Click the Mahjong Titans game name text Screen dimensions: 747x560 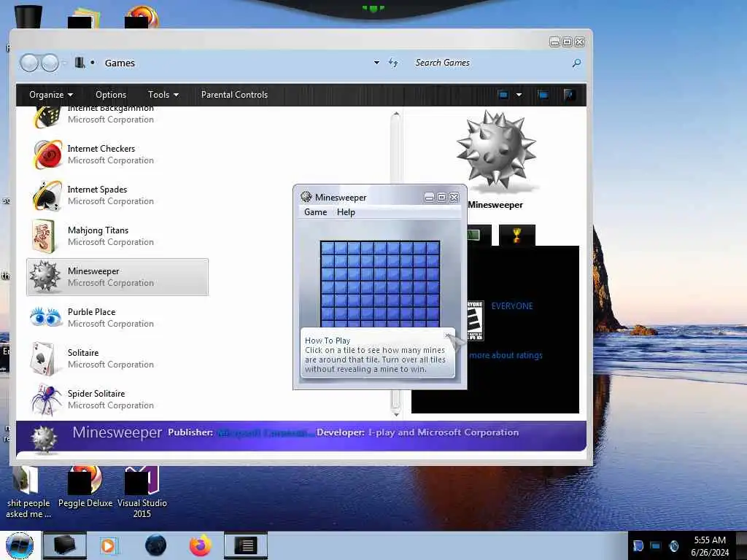[x=98, y=230]
